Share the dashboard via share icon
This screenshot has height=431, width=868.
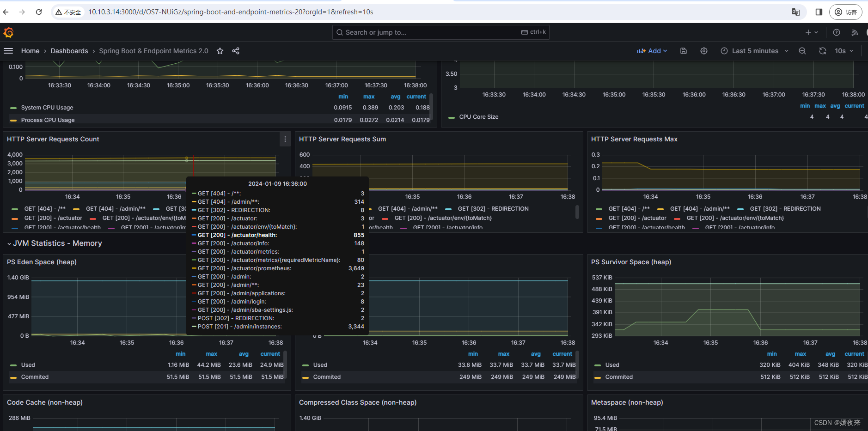point(236,51)
